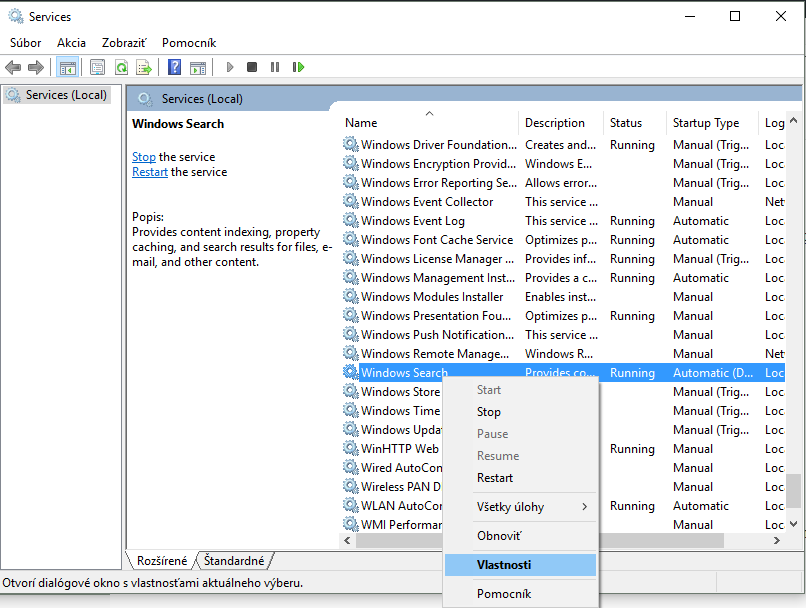Viewport: 806px width, 608px height.
Task: Select the Wired AutoConfig service row
Action: coord(392,468)
